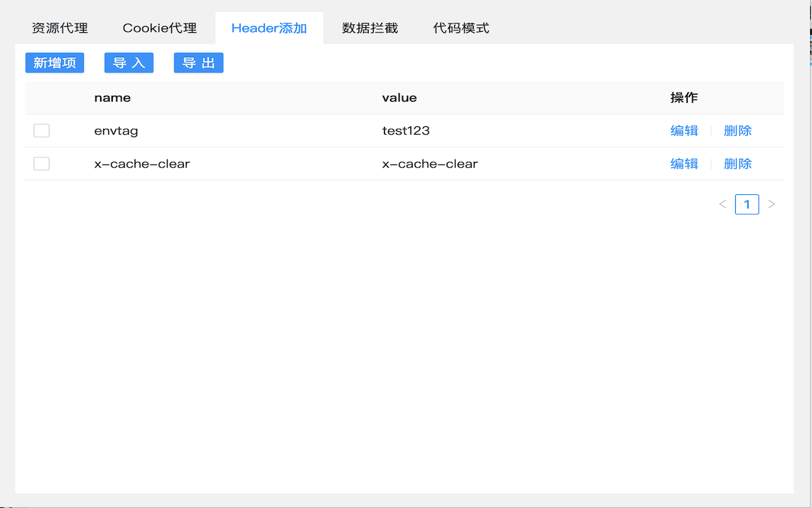Click 删除 on the envtag header row
Image resolution: width=812 pixels, height=508 pixels.
pyautogui.click(x=737, y=130)
